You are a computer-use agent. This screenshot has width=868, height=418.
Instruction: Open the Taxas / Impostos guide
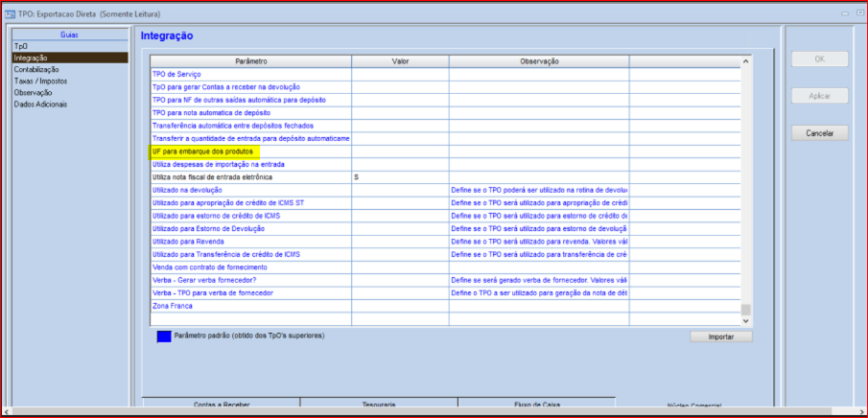(40, 81)
